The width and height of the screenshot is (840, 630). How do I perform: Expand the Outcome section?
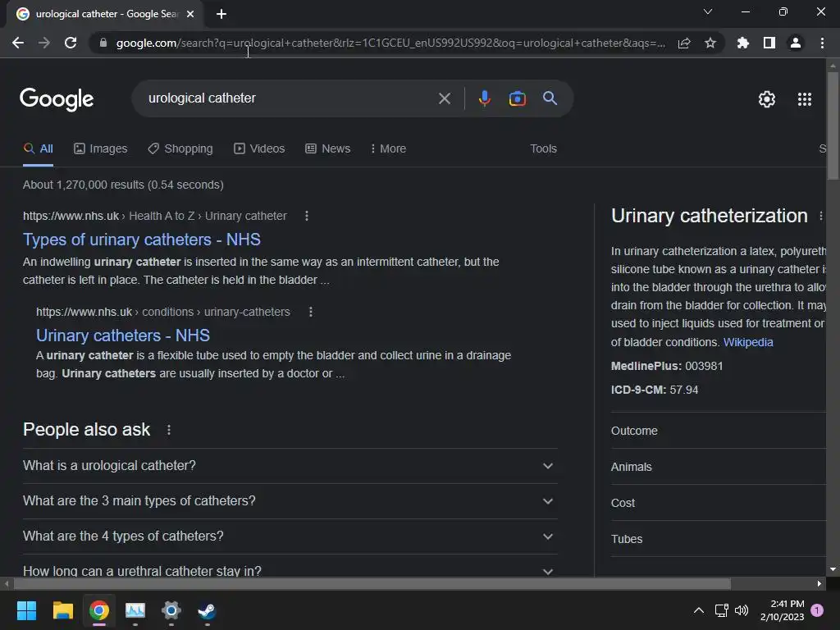tap(719, 431)
